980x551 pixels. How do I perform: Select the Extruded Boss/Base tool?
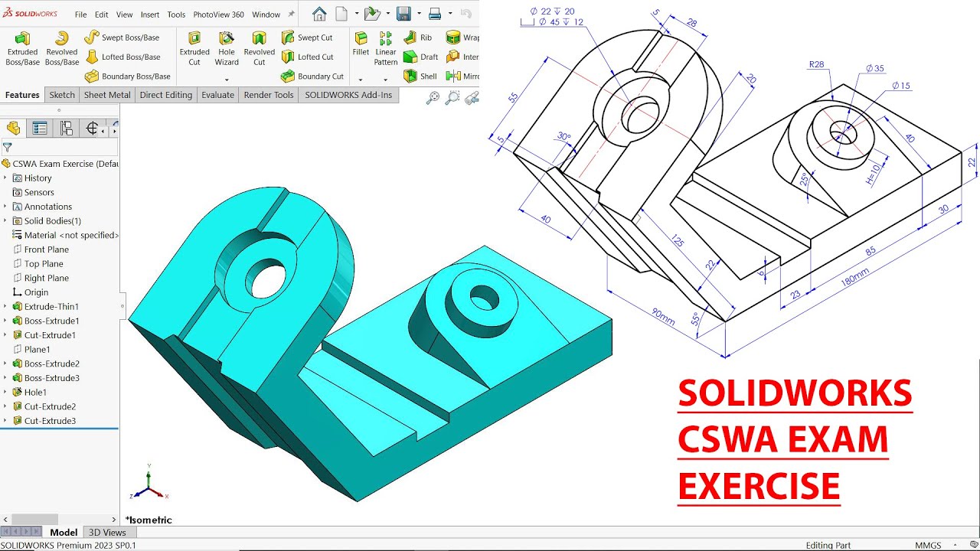23,48
